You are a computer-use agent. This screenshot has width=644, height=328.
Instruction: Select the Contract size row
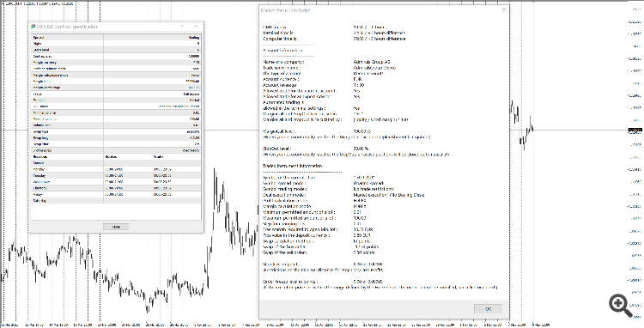coord(116,56)
